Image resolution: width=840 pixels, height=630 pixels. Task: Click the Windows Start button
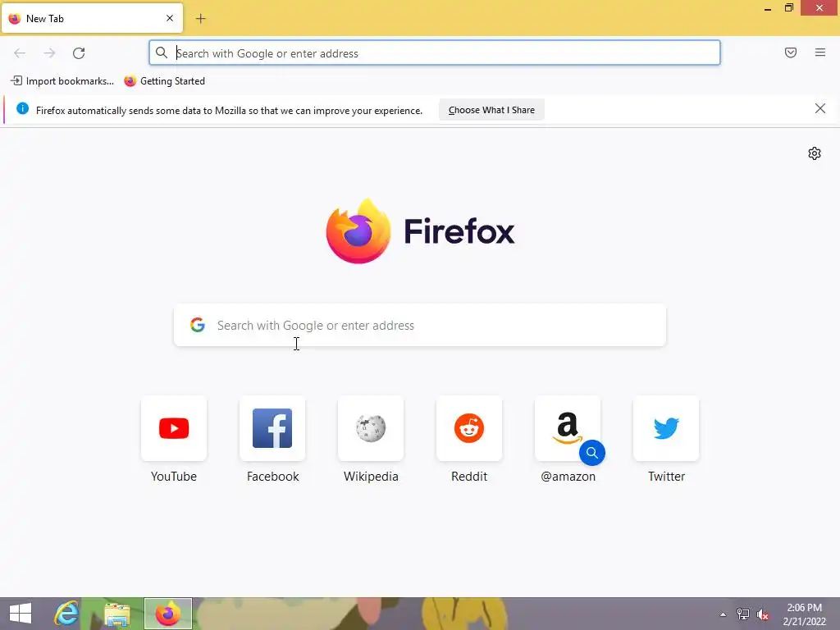(x=21, y=614)
